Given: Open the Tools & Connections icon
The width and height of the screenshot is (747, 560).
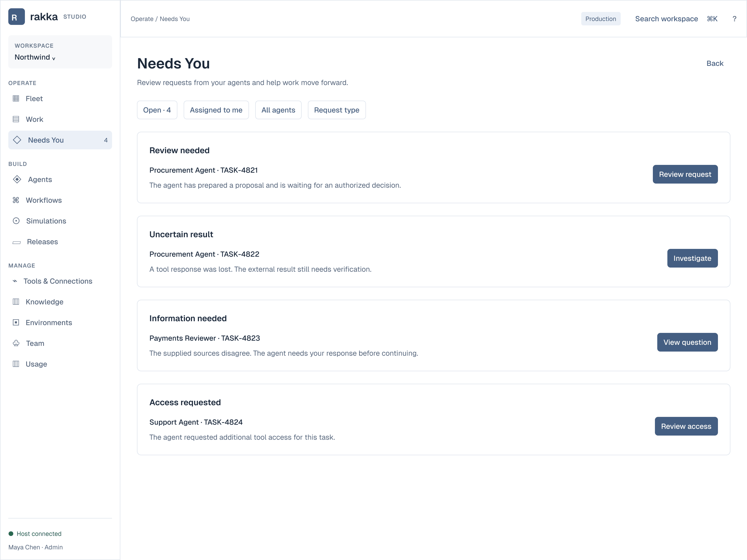Looking at the screenshot, I should point(15,281).
